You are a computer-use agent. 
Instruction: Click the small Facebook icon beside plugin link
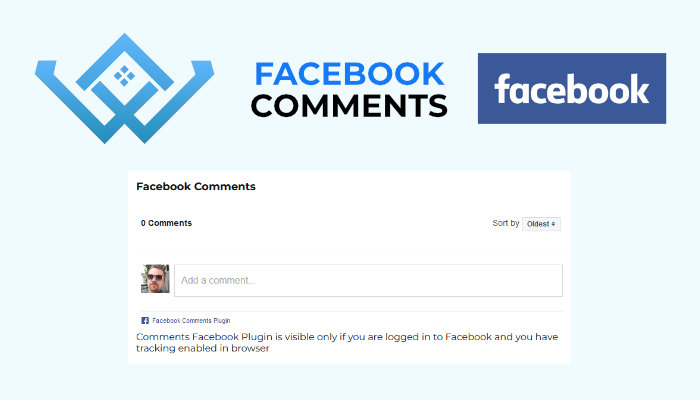pyautogui.click(x=145, y=321)
